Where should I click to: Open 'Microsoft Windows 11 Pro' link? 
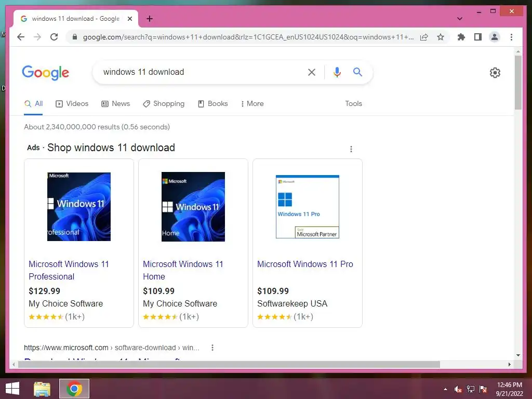pos(305,264)
